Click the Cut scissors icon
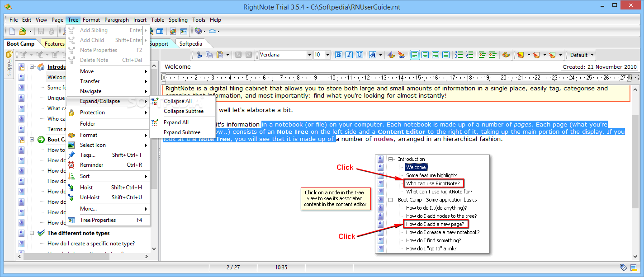Screen dimensions: 644x277 point(199,55)
